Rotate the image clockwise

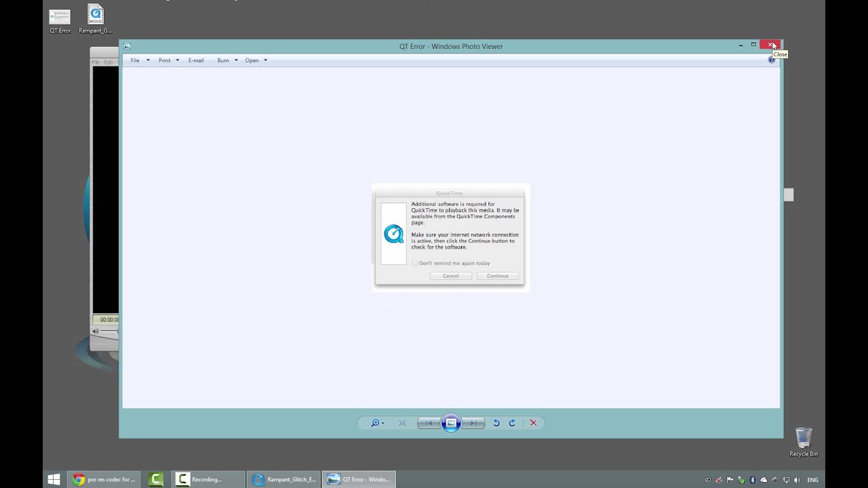tap(512, 423)
